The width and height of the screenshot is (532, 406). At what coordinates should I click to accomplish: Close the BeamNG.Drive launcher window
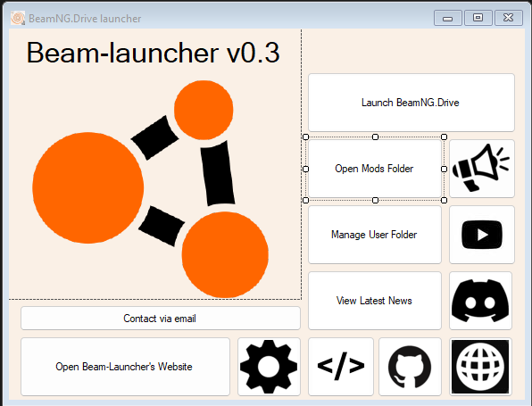point(508,18)
